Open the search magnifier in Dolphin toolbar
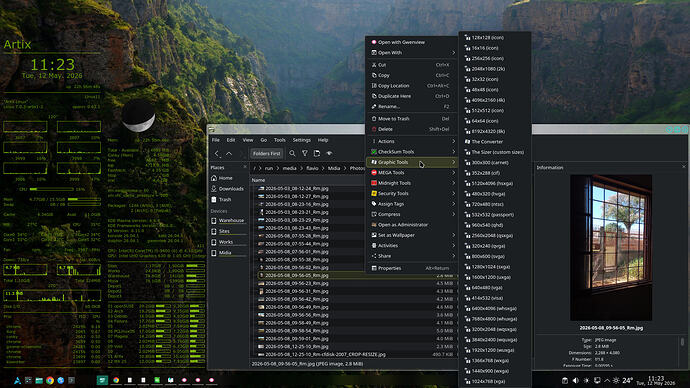The height and width of the screenshot is (388, 690). [x=292, y=153]
